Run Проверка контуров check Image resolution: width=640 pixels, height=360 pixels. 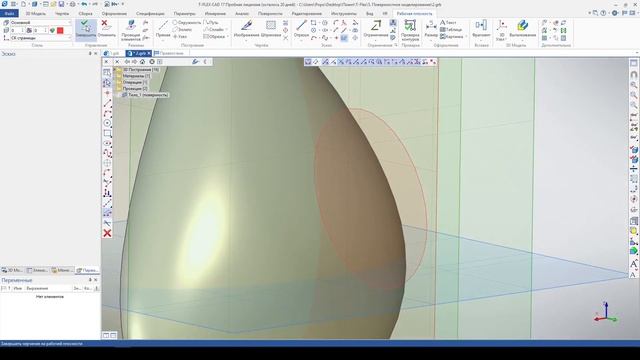pos(410,30)
